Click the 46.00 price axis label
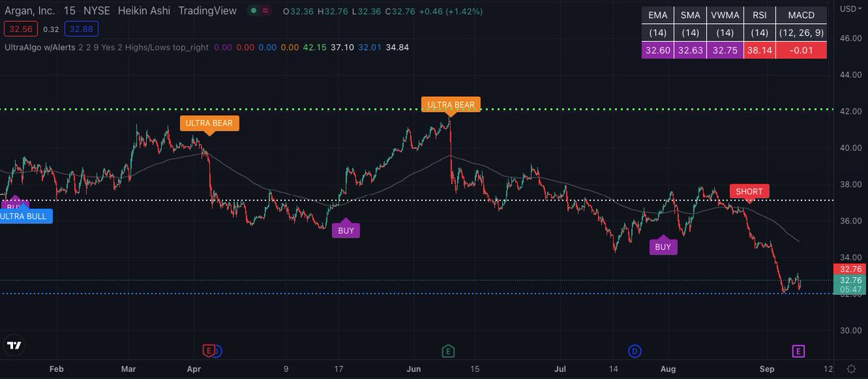The height and width of the screenshot is (379, 868). point(851,38)
